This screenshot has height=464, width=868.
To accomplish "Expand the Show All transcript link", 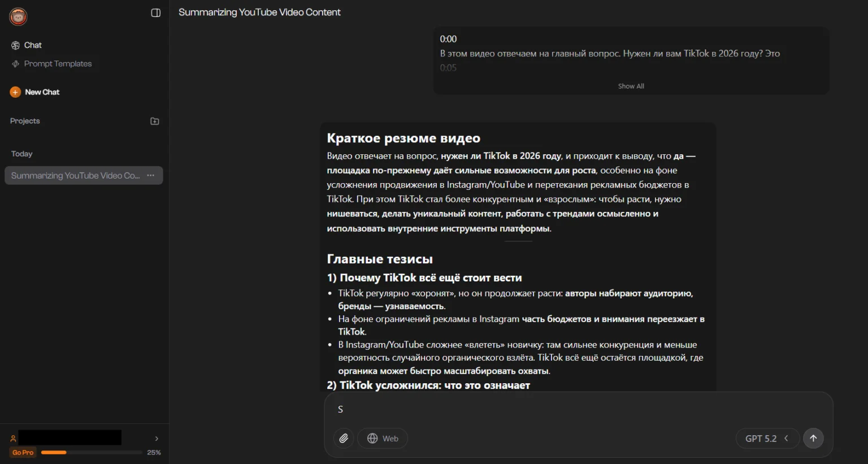I will [631, 86].
